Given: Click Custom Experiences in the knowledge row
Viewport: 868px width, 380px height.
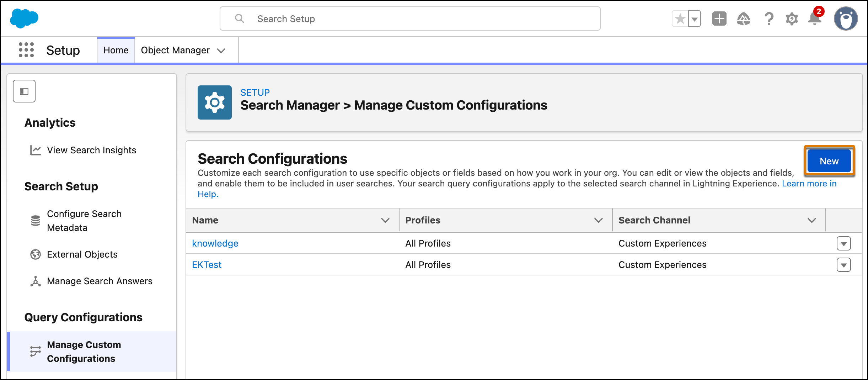Looking at the screenshot, I should tap(663, 243).
